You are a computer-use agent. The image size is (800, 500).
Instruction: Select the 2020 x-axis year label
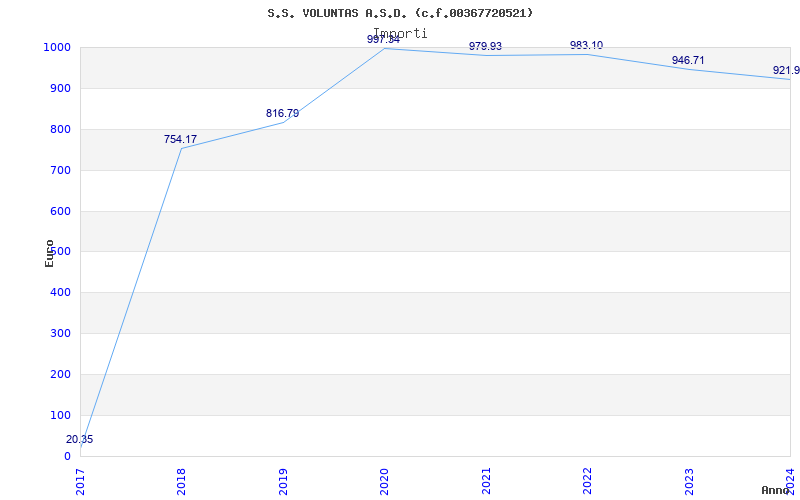[x=384, y=481]
